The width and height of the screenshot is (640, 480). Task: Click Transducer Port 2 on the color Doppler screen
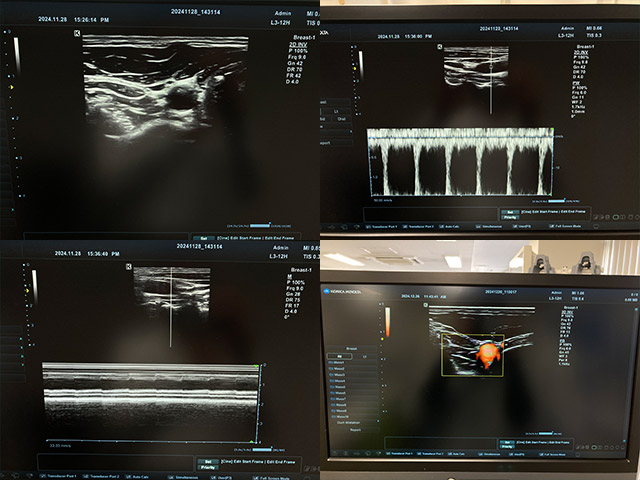[x=430, y=454]
